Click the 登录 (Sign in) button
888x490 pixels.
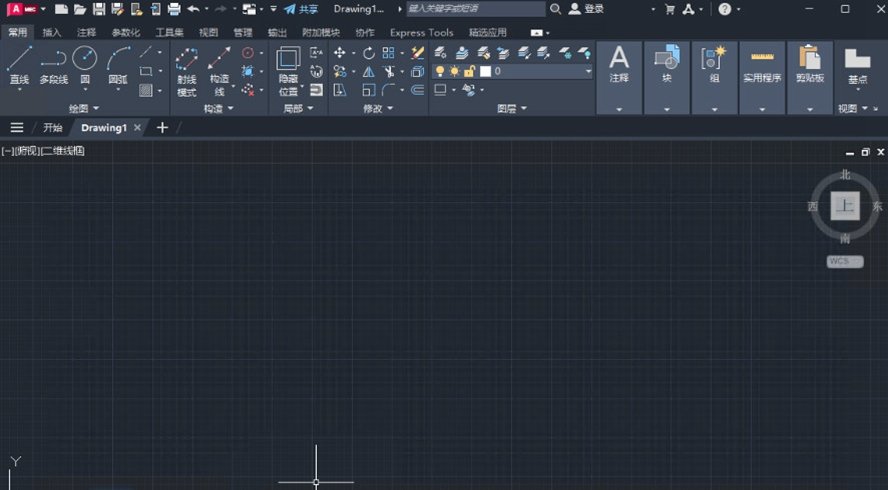(587, 9)
